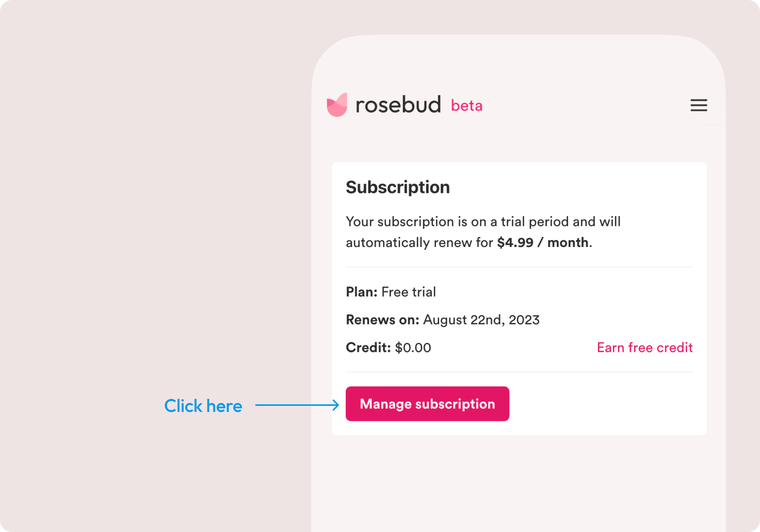The width and height of the screenshot is (760, 532).
Task: Click the word automatically in description
Action: (x=388, y=242)
